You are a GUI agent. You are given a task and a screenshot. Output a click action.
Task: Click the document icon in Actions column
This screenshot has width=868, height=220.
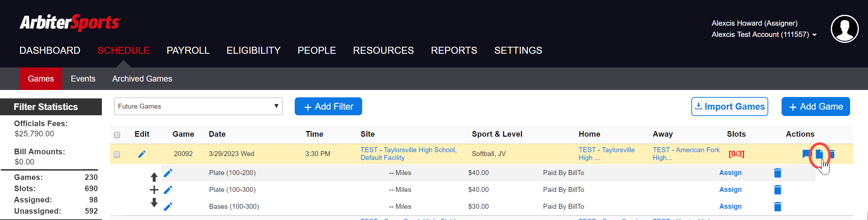coord(819,154)
